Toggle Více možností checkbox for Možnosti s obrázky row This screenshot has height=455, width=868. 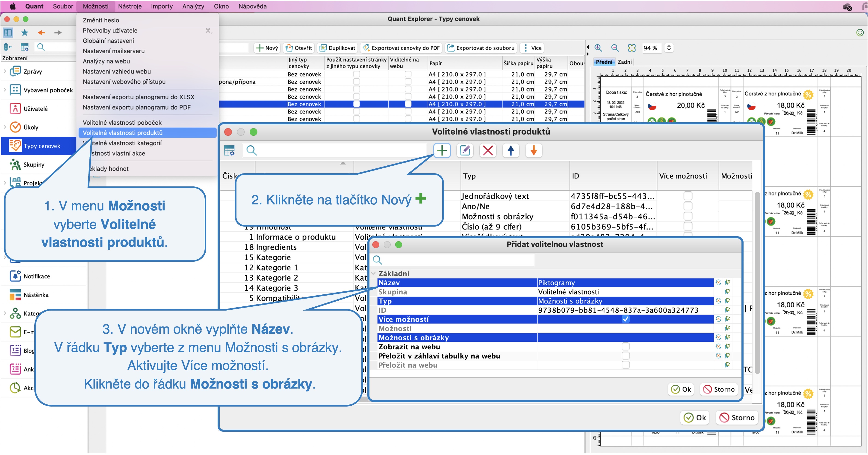pyautogui.click(x=688, y=216)
